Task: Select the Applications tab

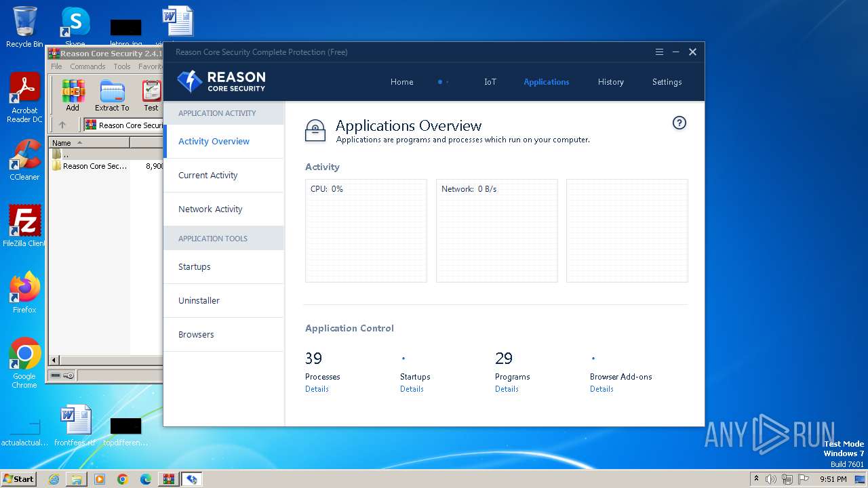Action: tap(546, 82)
